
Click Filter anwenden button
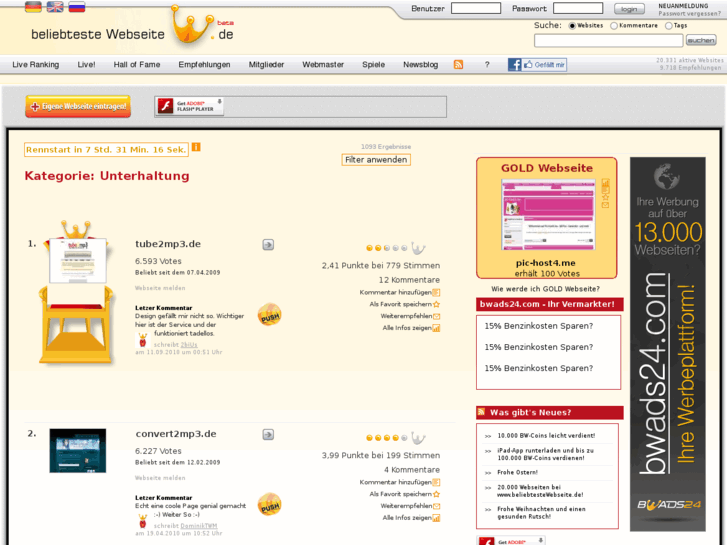tap(376, 160)
